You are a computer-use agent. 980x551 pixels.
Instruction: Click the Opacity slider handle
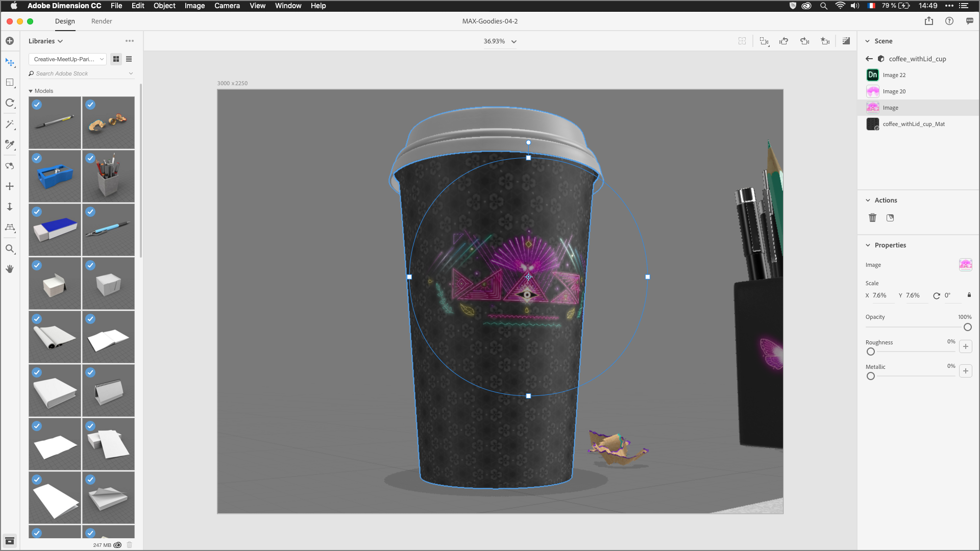click(x=968, y=327)
